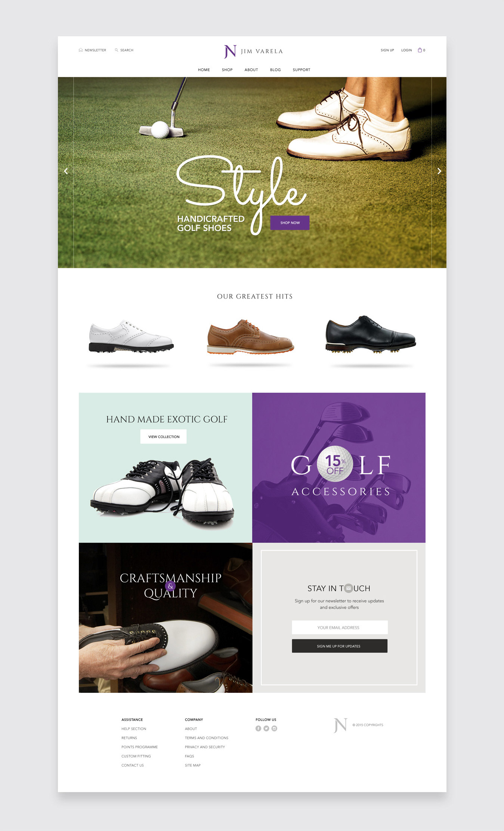Click the Jim Varela header logo
Viewport: 504px width, 831px height.
click(253, 51)
